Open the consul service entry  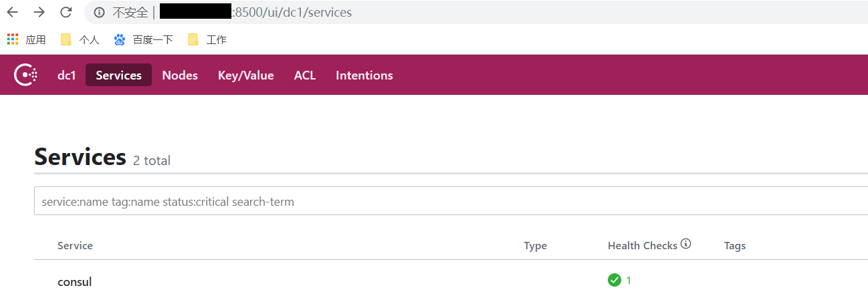click(x=74, y=282)
